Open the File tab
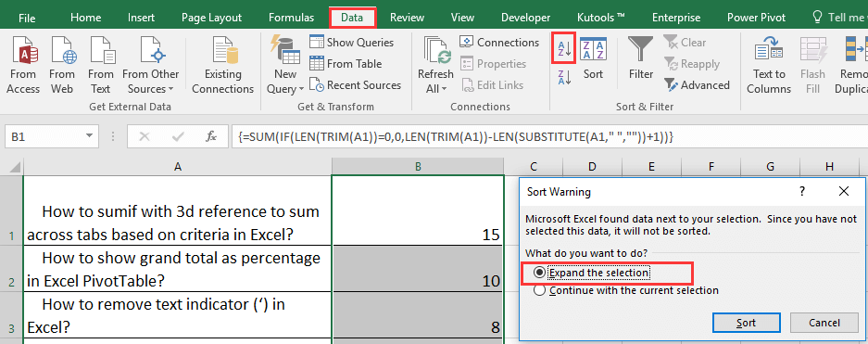868x344 pixels. [27, 18]
